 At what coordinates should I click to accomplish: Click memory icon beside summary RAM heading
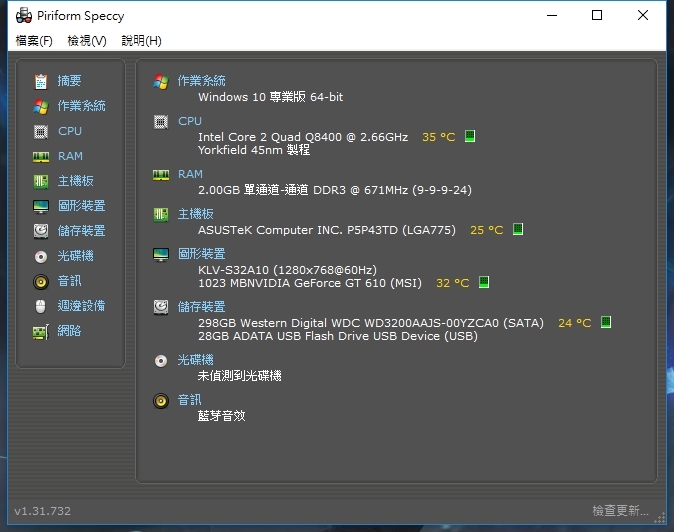pos(161,175)
